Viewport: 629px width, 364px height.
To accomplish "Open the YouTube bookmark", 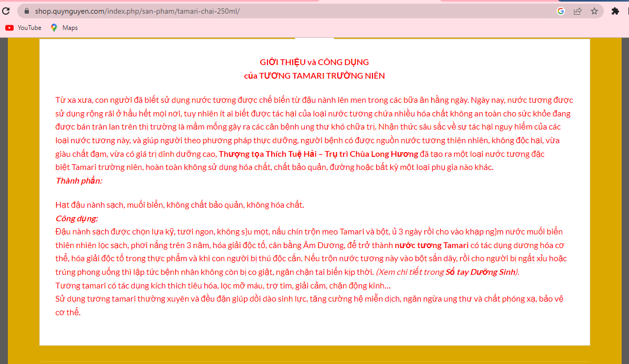I will (24, 28).
